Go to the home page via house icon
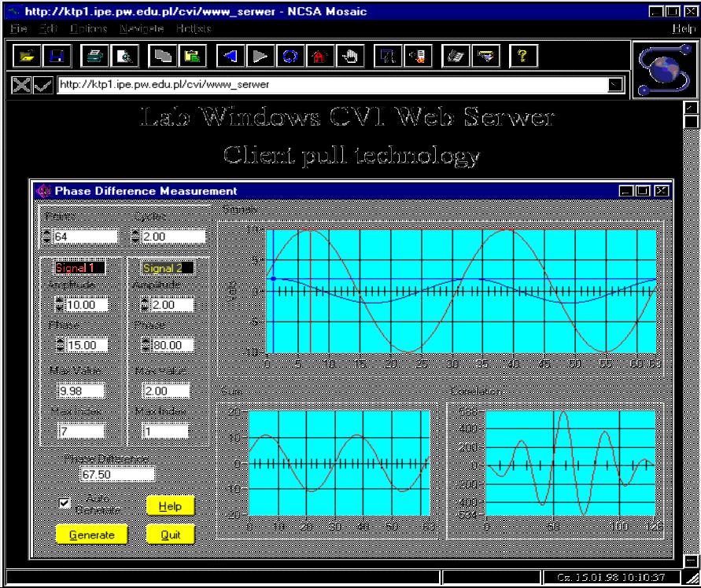The image size is (701, 588). tap(320, 57)
